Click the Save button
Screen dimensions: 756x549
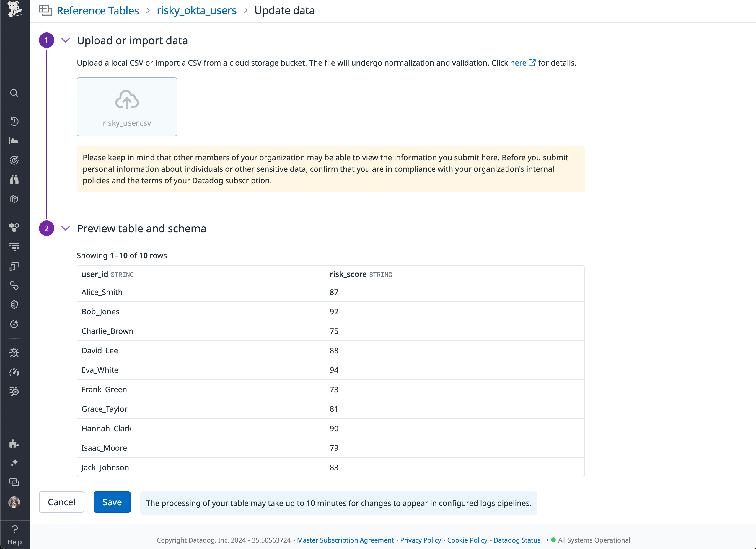(x=112, y=502)
